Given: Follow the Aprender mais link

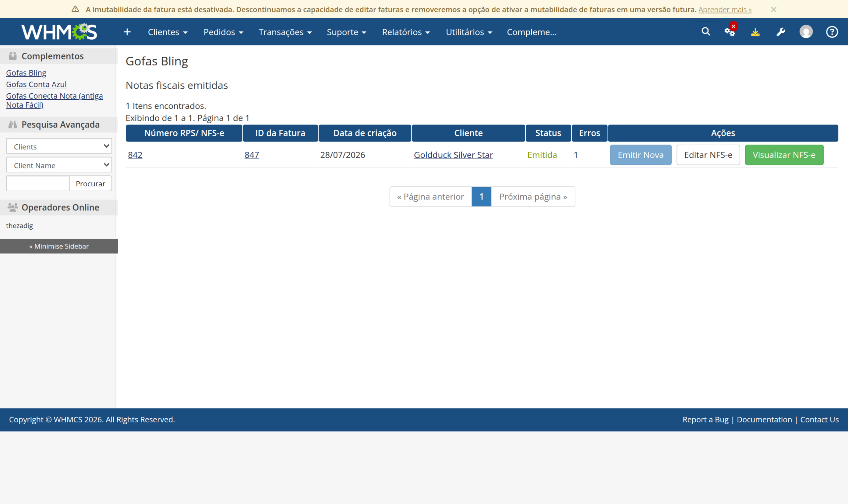Looking at the screenshot, I should (x=725, y=10).
